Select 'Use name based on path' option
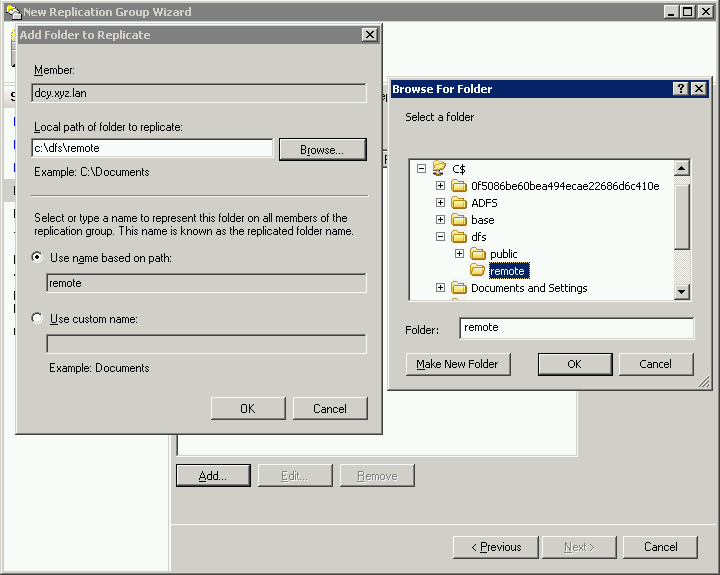 (x=38, y=258)
